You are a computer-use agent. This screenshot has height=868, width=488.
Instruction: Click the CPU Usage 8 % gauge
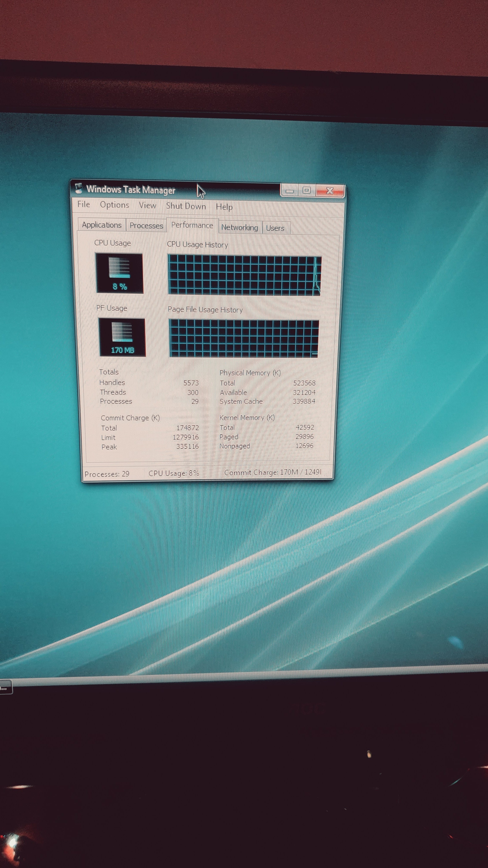tap(119, 273)
